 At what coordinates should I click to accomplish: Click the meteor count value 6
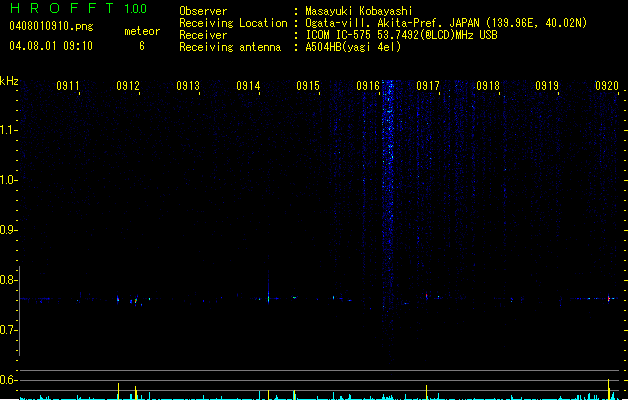pos(142,46)
